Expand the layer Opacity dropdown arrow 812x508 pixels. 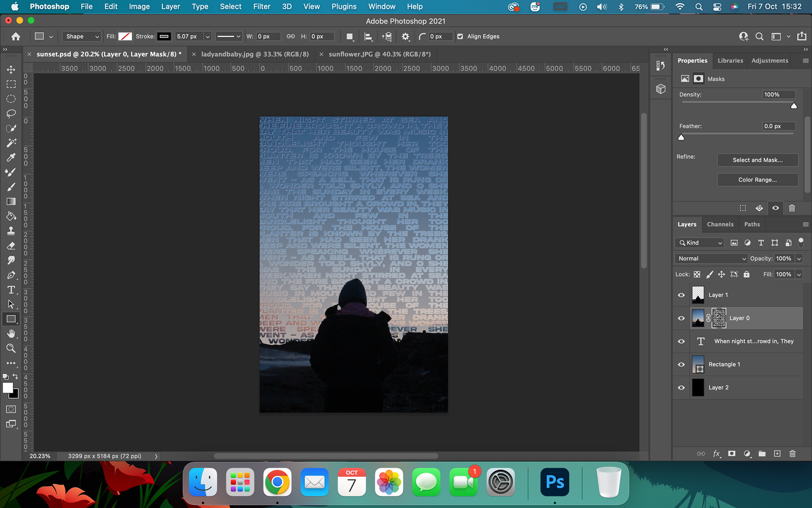(x=799, y=259)
